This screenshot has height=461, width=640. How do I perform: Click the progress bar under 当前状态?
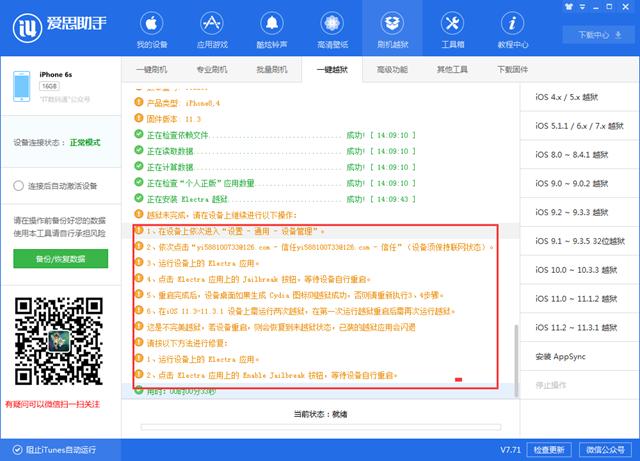(x=321, y=427)
